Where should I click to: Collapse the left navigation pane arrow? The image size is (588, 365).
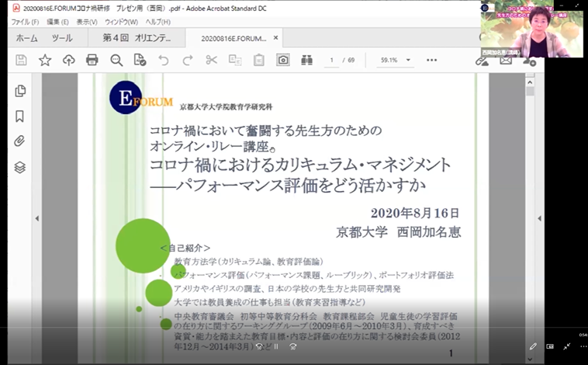(x=36, y=218)
